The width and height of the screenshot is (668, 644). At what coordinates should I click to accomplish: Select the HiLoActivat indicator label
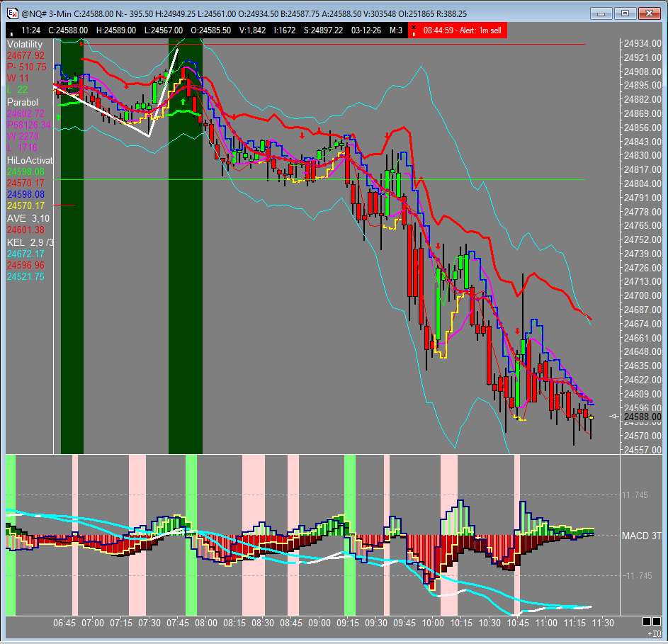(x=30, y=161)
